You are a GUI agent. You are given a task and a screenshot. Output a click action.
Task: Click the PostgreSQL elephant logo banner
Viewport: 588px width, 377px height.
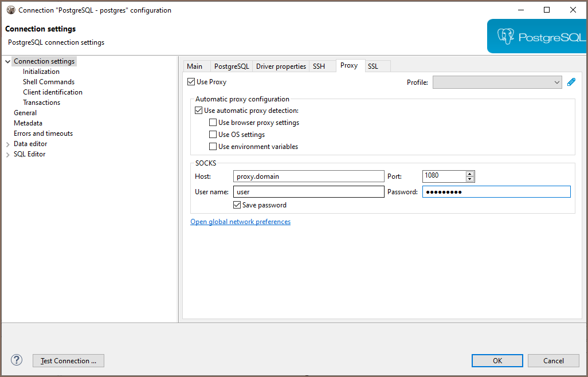tap(537, 36)
